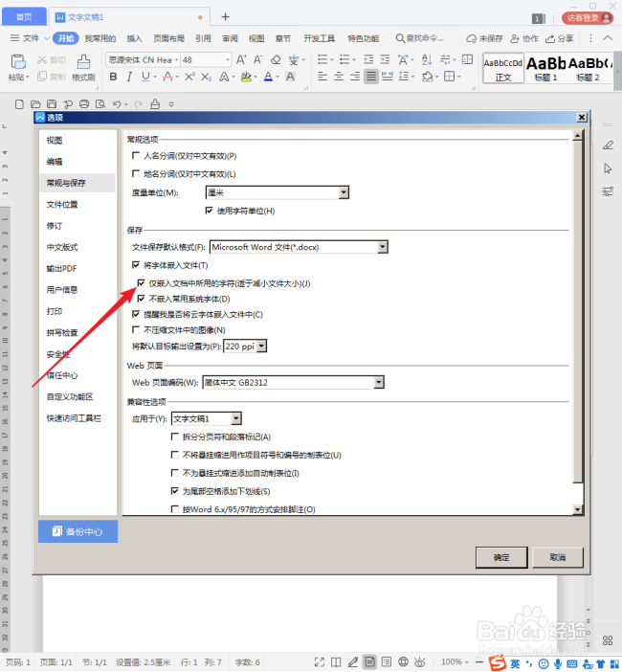
Task: Click 查找命令 search field
Action: point(420,38)
